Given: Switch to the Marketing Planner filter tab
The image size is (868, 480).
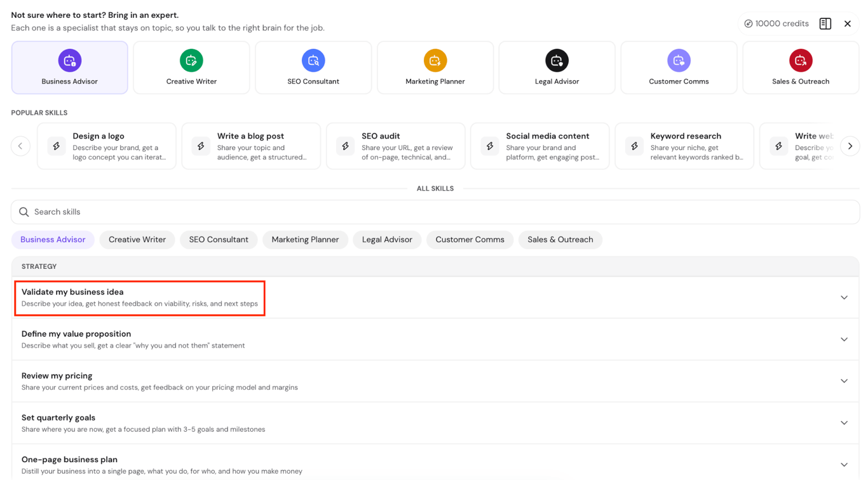Looking at the screenshot, I should pyautogui.click(x=305, y=240).
